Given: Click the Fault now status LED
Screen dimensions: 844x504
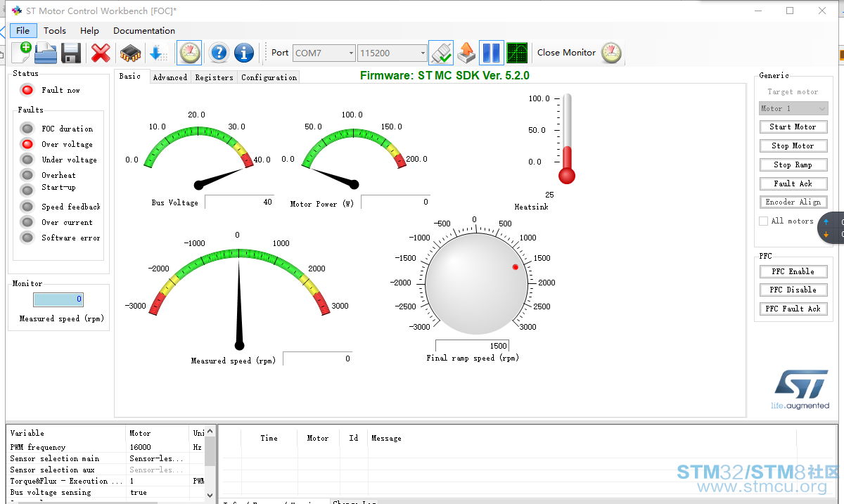Looking at the screenshot, I should (27, 90).
